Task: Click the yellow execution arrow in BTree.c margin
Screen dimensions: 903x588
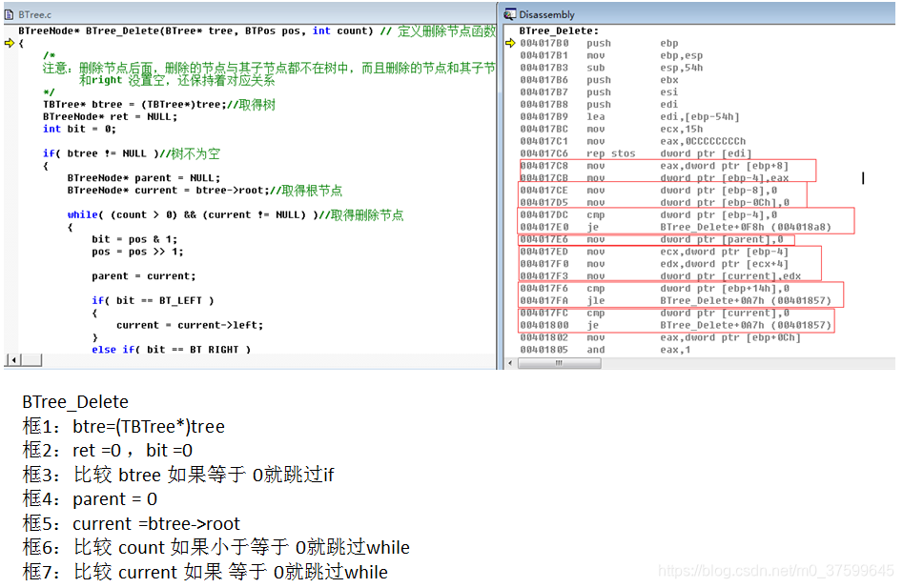Action: pyautogui.click(x=10, y=43)
